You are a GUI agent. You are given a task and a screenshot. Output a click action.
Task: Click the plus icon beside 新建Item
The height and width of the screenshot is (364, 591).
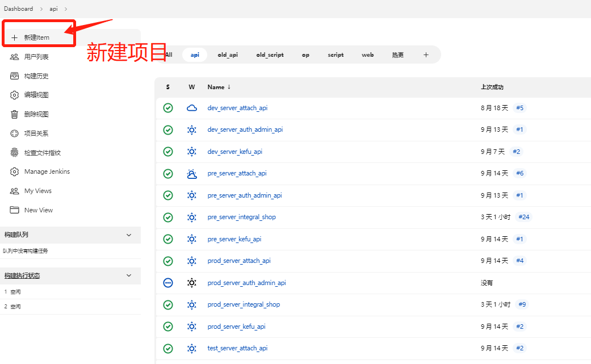coord(15,37)
